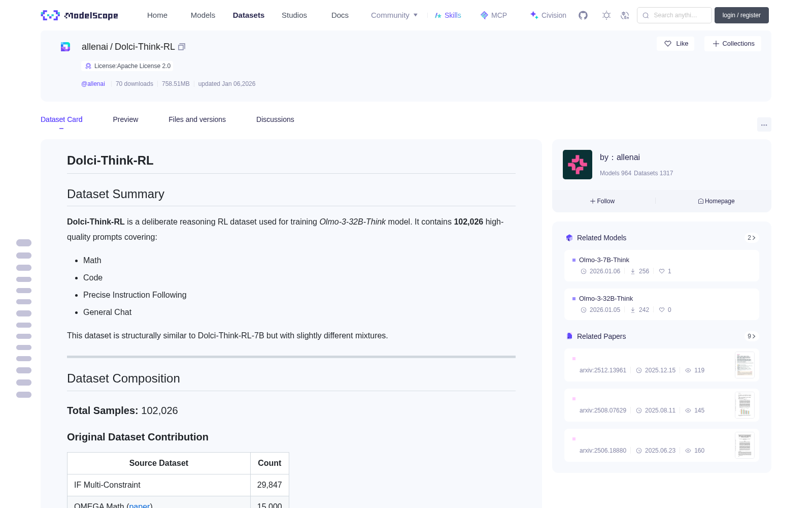
Task: Click the '70 downloads' text
Action: point(134,84)
